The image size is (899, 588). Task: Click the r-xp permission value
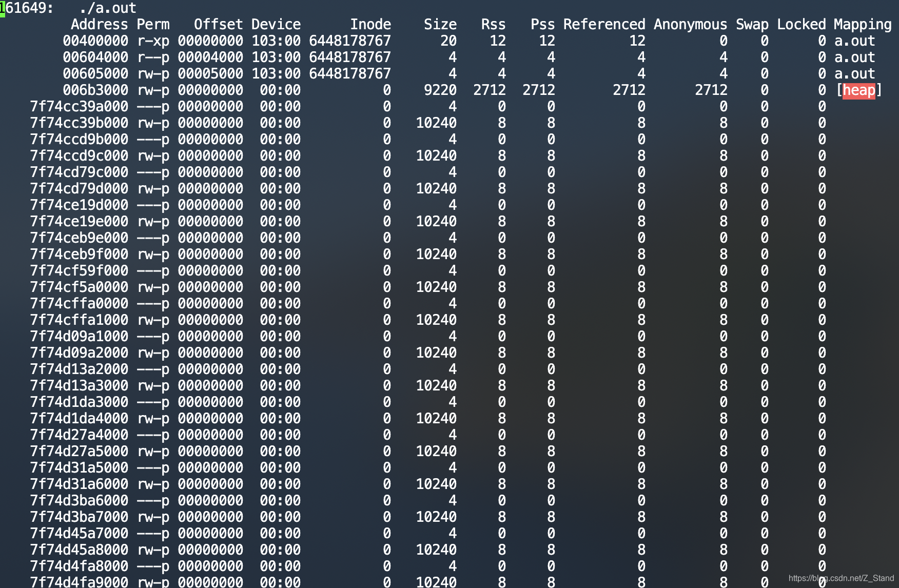(x=153, y=41)
